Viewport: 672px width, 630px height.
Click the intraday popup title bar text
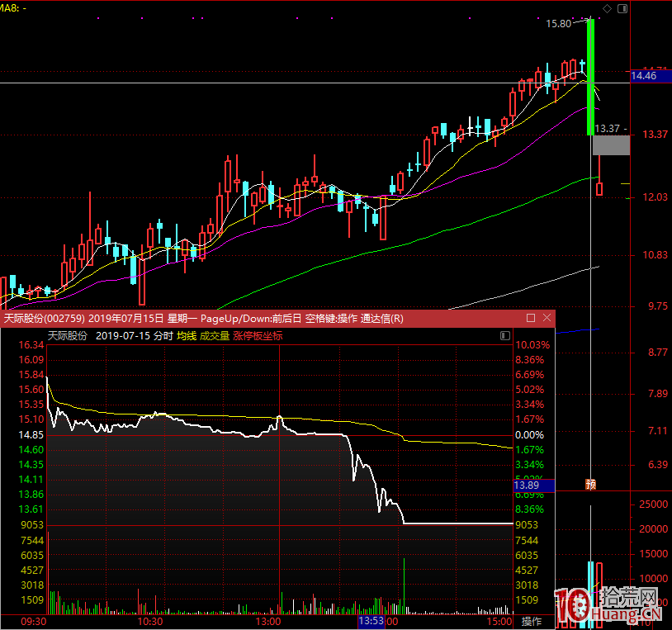click(204, 319)
